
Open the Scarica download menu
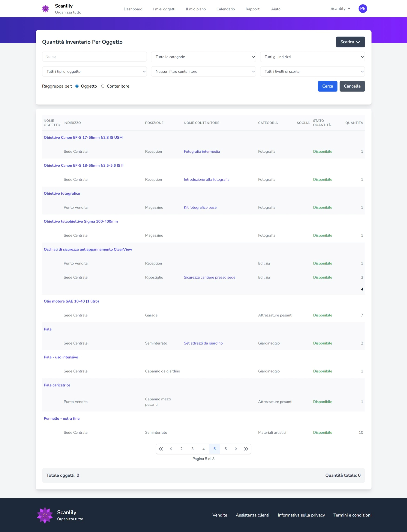pyautogui.click(x=350, y=42)
